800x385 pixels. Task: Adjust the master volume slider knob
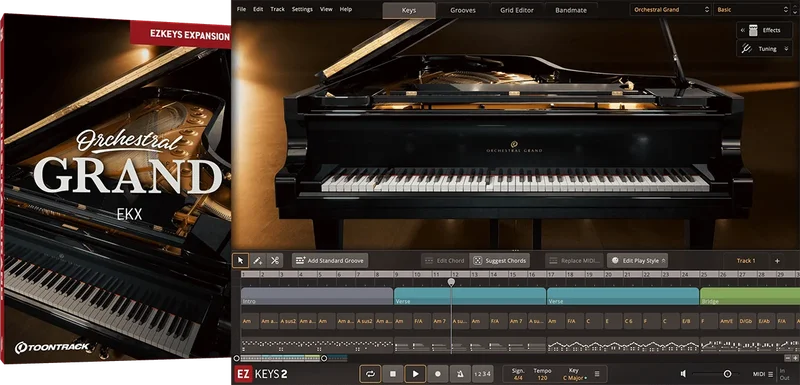coord(727,374)
